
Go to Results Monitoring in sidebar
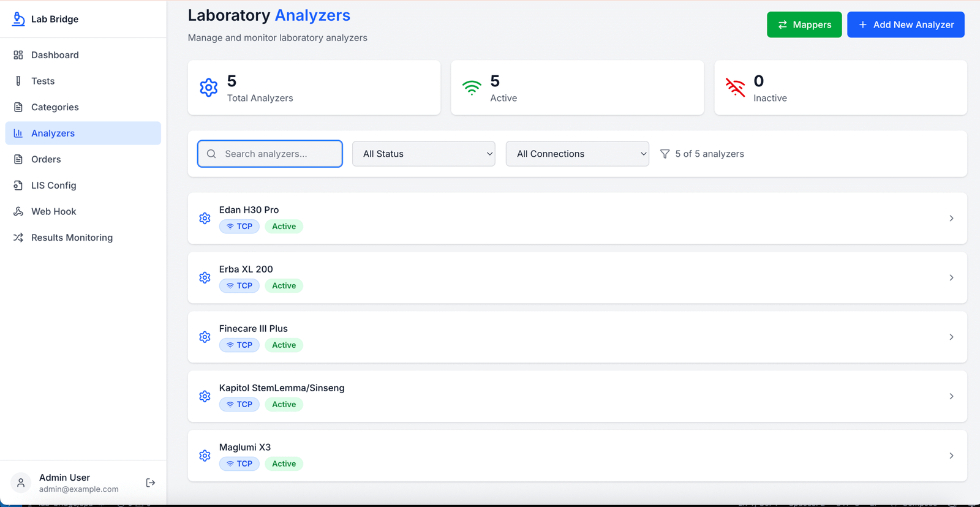point(72,238)
